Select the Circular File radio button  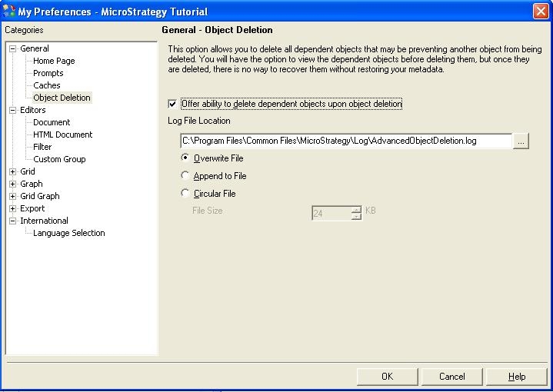(185, 194)
